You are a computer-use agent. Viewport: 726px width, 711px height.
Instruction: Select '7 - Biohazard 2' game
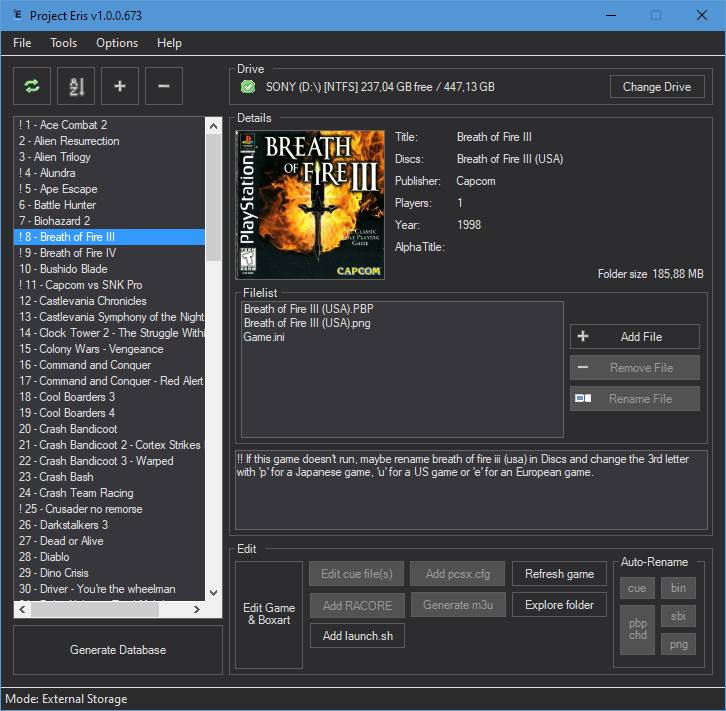point(109,221)
